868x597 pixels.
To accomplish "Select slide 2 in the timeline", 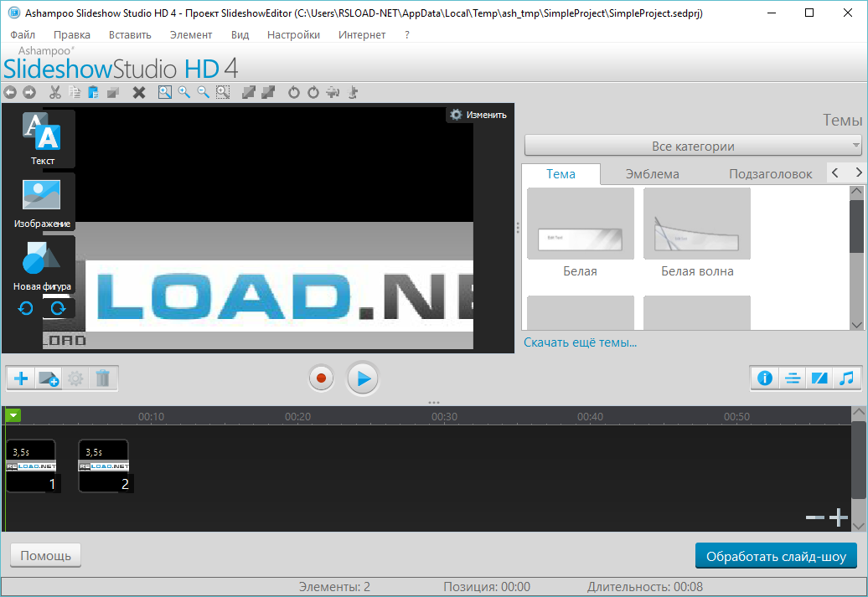I will pyautogui.click(x=104, y=466).
